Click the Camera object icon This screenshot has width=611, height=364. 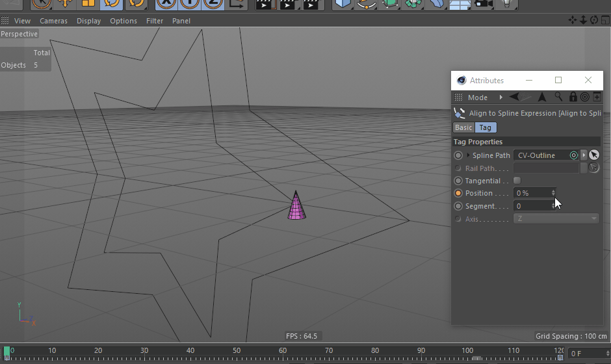(x=484, y=4)
